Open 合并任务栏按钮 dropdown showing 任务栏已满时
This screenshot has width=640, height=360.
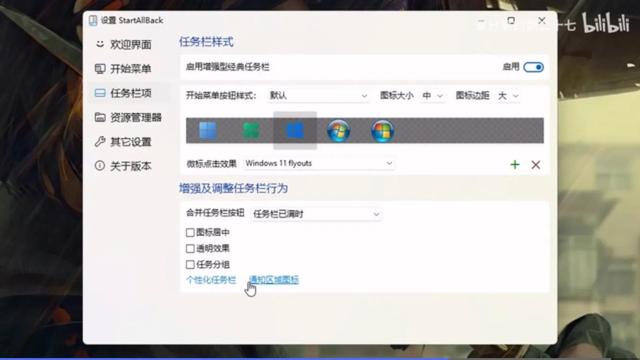(x=316, y=214)
